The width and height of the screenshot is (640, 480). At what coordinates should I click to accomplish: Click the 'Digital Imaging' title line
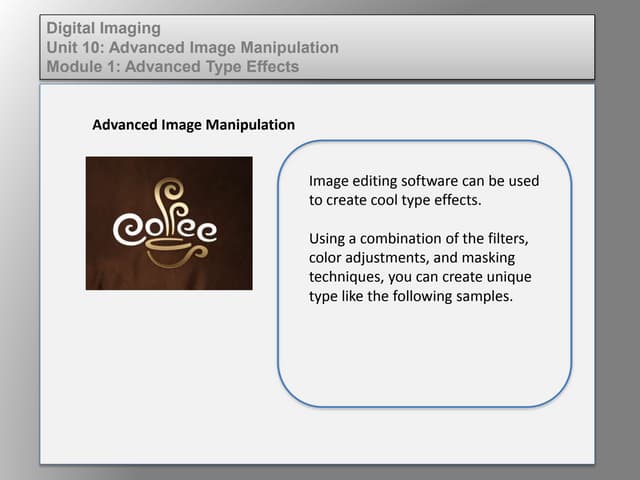point(103,29)
